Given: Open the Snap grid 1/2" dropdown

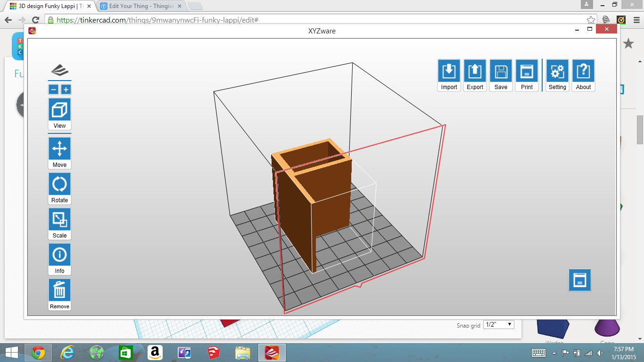Looking at the screenshot, I should 499,325.
